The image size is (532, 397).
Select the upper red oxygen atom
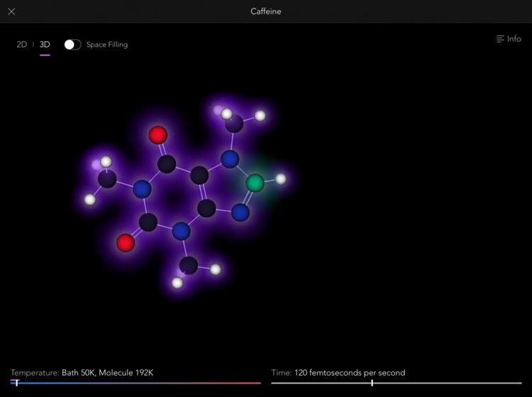158,135
